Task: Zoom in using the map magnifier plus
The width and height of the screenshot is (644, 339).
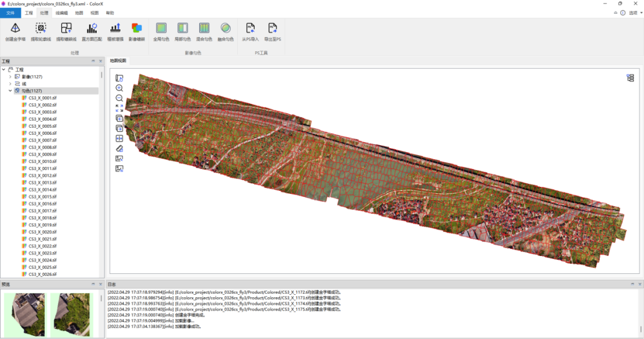Action: pos(119,88)
